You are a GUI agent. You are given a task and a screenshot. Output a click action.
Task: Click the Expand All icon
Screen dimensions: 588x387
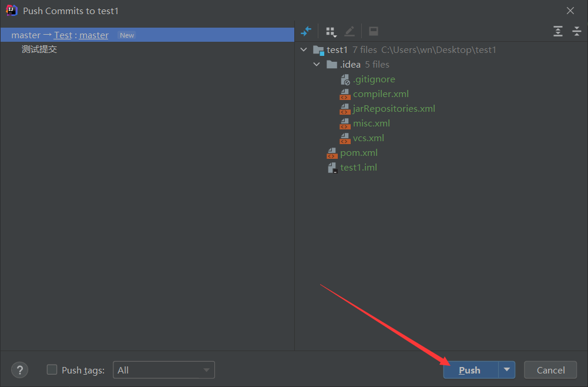click(558, 31)
